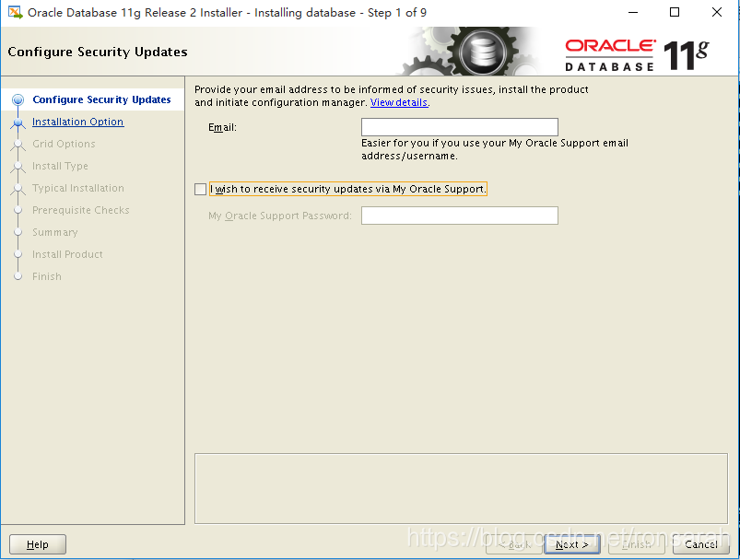The height and width of the screenshot is (560, 740).
Task: Enable receiving security updates via My Oracle Support
Action: coord(200,189)
